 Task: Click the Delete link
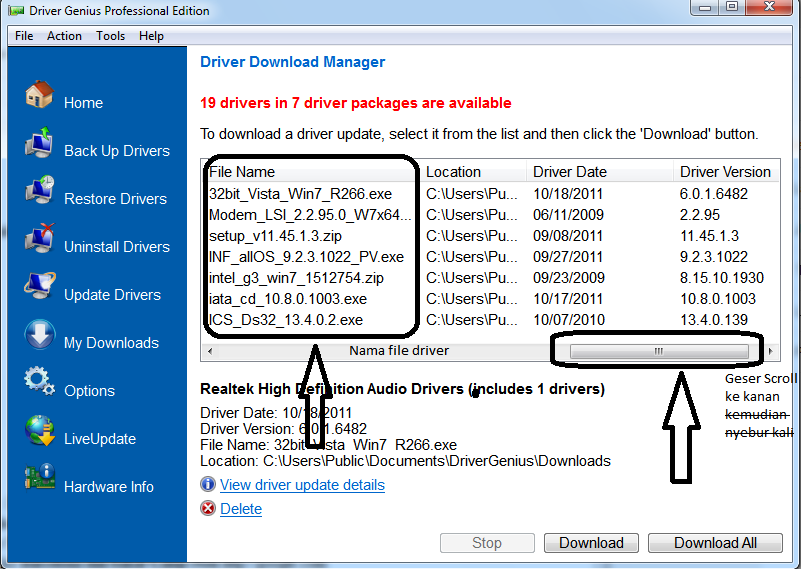click(241, 509)
